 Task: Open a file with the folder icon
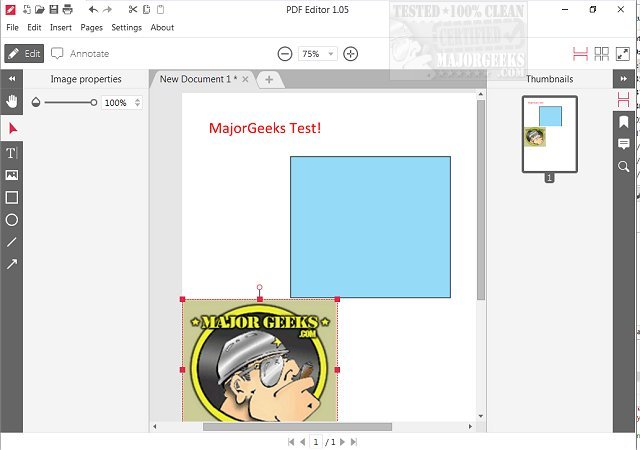coord(40,9)
